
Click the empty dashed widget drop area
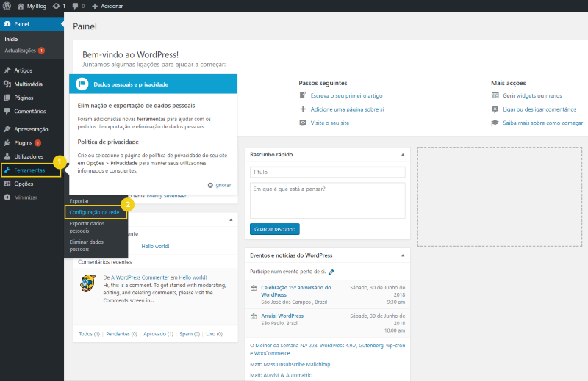tap(500, 197)
